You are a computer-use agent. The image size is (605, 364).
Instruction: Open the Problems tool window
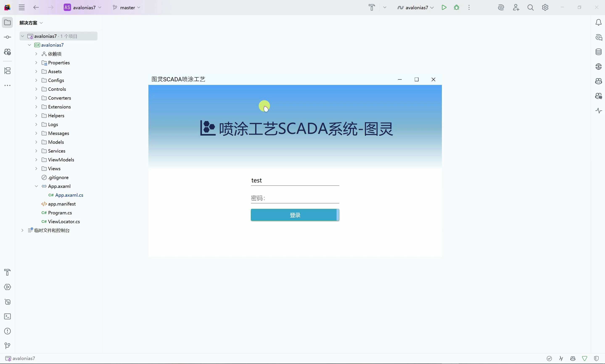(x=7, y=331)
